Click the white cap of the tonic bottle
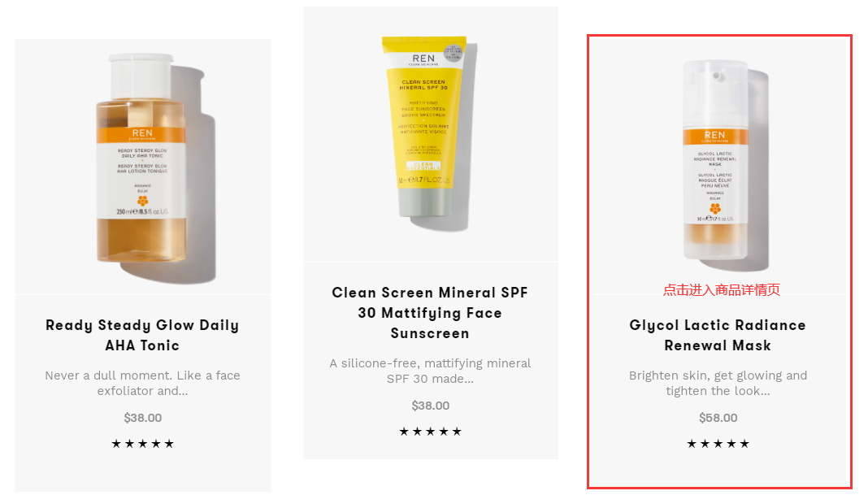 pos(141,76)
